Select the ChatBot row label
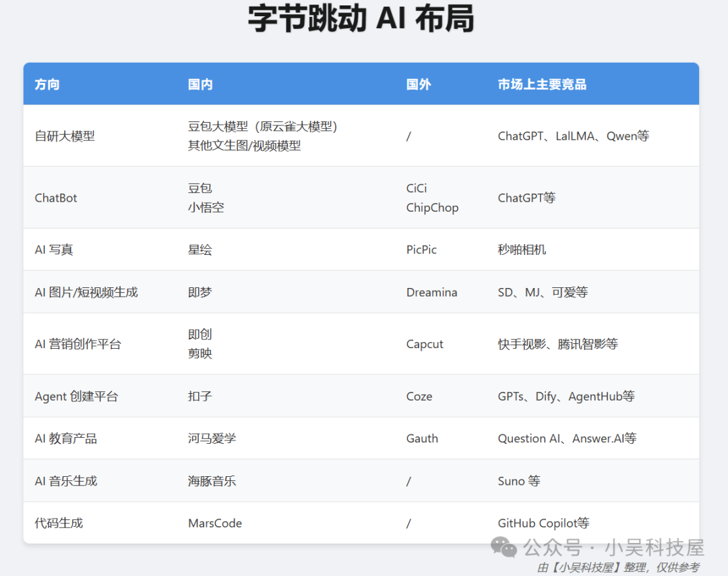Viewport: 728px width, 576px height. point(56,198)
